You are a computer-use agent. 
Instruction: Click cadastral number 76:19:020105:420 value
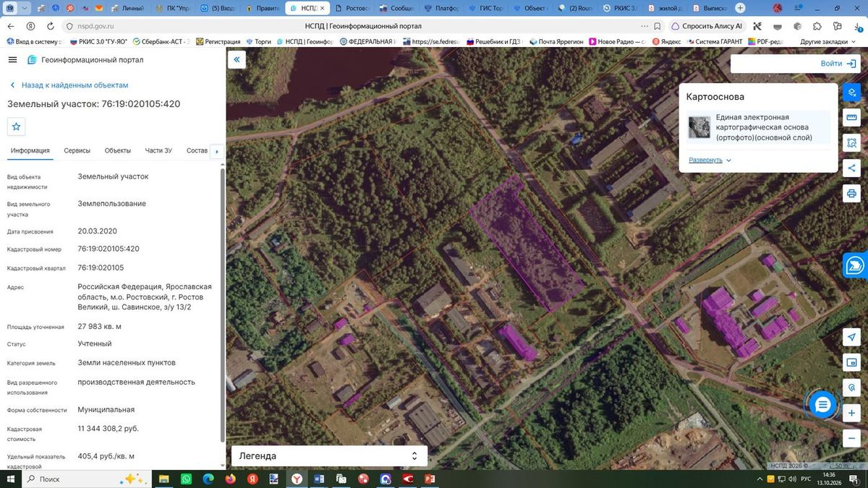click(x=109, y=249)
